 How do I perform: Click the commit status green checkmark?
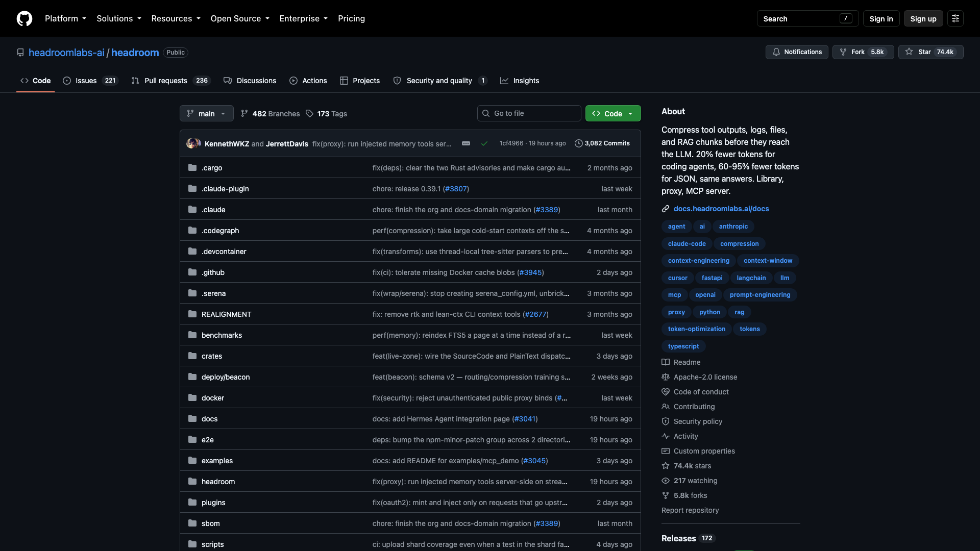484,143
